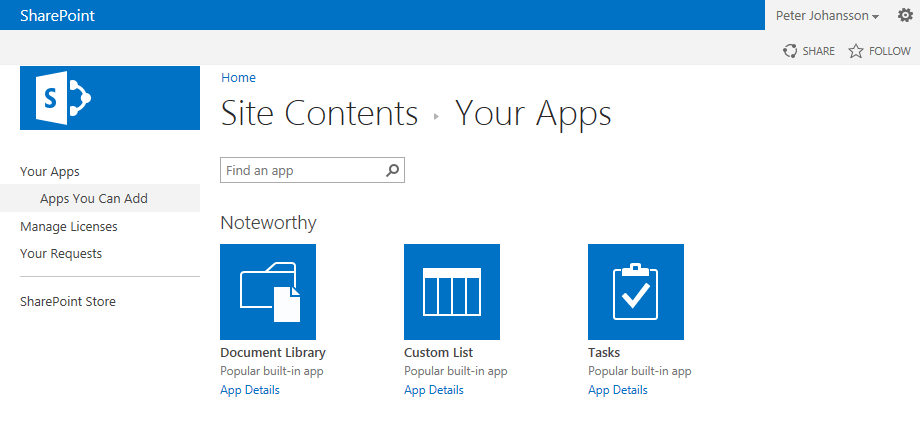Select the Custom List app tile
This screenshot has width=920, height=428.
[x=452, y=292]
